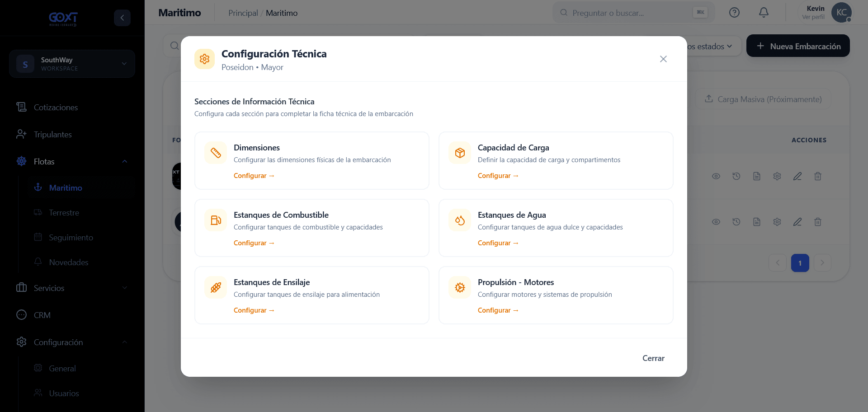Viewport: 868px width, 412px height.
Task: Collapse the sidebar with the chevron button
Action: [122, 18]
